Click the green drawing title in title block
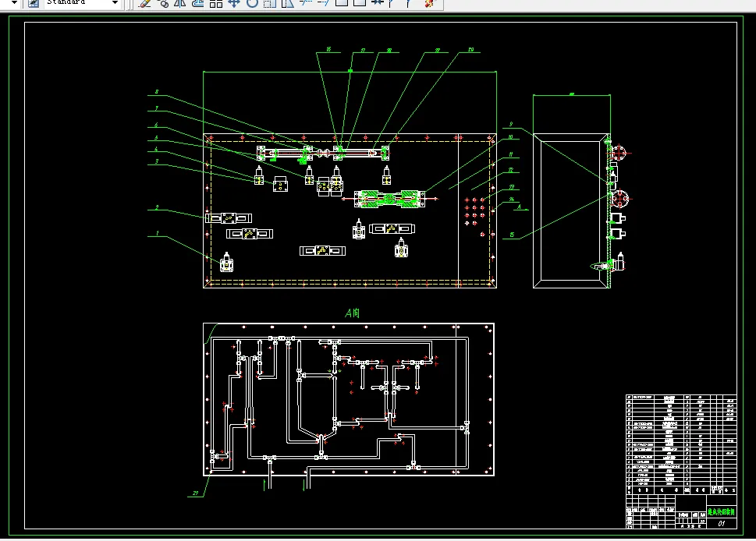The image size is (756, 541). tap(722, 512)
